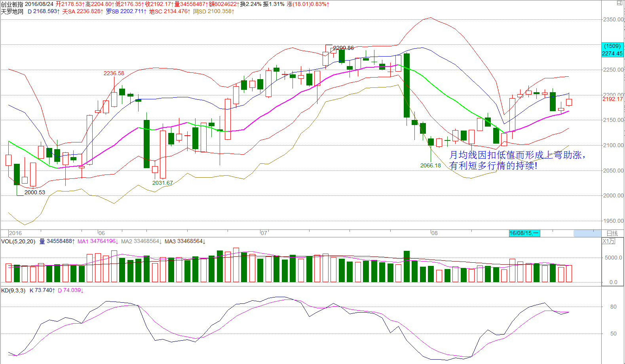This screenshot has width=625, height=364.
Task: Click the 收2192.17 close value in header
Action: click(x=160, y=4)
